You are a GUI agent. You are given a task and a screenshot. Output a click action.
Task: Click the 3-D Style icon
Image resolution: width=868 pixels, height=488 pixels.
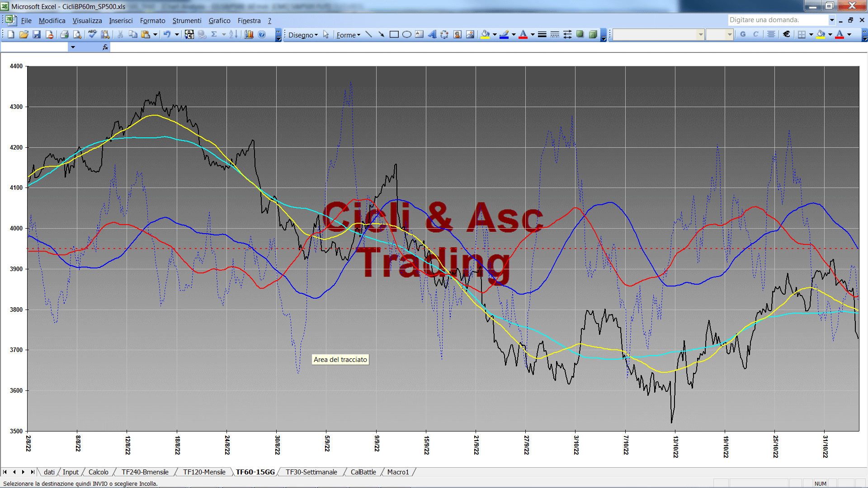pyautogui.click(x=593, y=34)
